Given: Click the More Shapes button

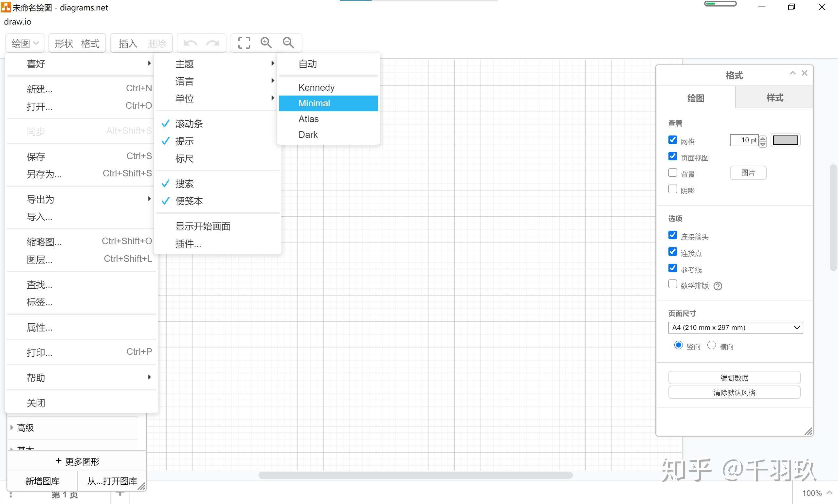Looking at the screenshot, I should (77, 461).
